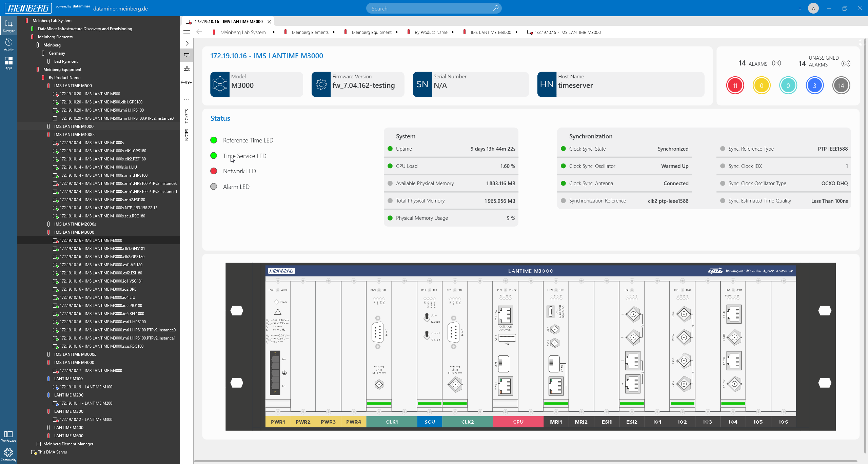Open the Activity sidebar module

point(8,44)
